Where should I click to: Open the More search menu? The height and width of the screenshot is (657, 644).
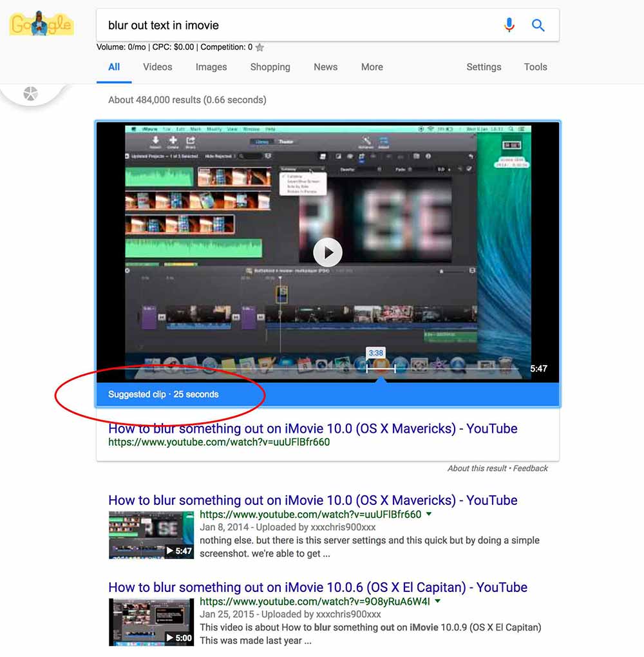(372, 67)
